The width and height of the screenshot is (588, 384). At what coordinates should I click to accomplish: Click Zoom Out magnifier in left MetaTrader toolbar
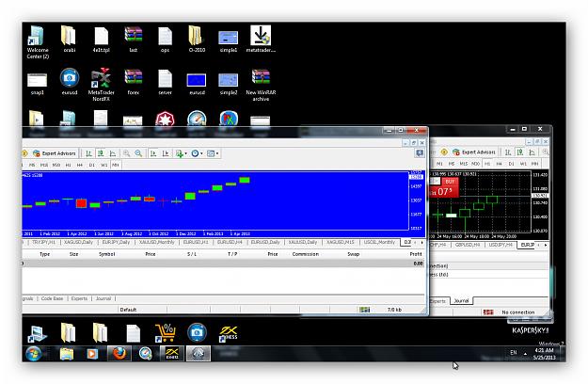pos(138,153)
